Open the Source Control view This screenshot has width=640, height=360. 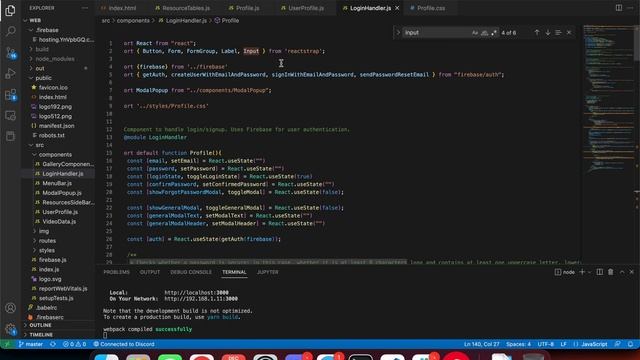point(11,53)
